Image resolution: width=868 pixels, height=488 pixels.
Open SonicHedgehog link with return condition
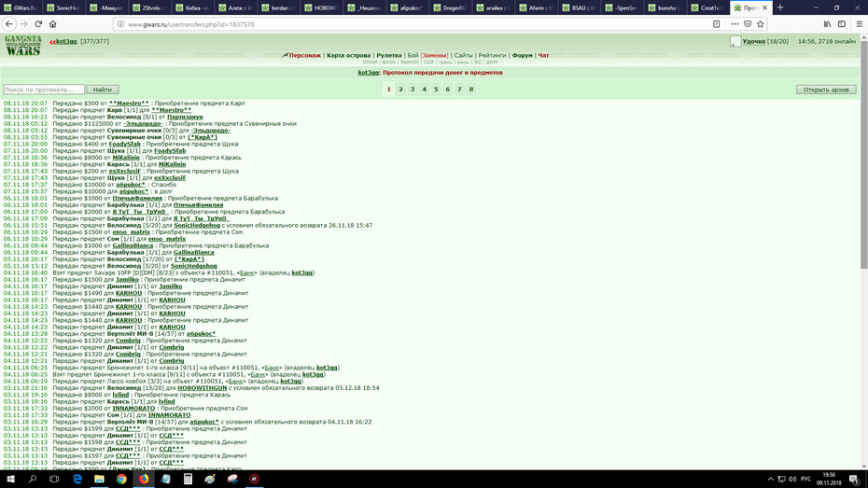197,225
